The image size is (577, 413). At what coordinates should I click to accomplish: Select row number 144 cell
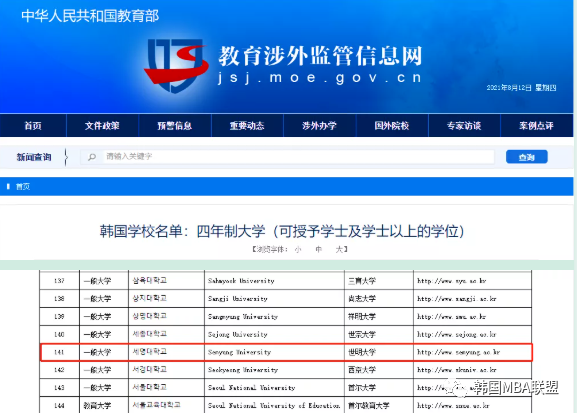point(59,405)
